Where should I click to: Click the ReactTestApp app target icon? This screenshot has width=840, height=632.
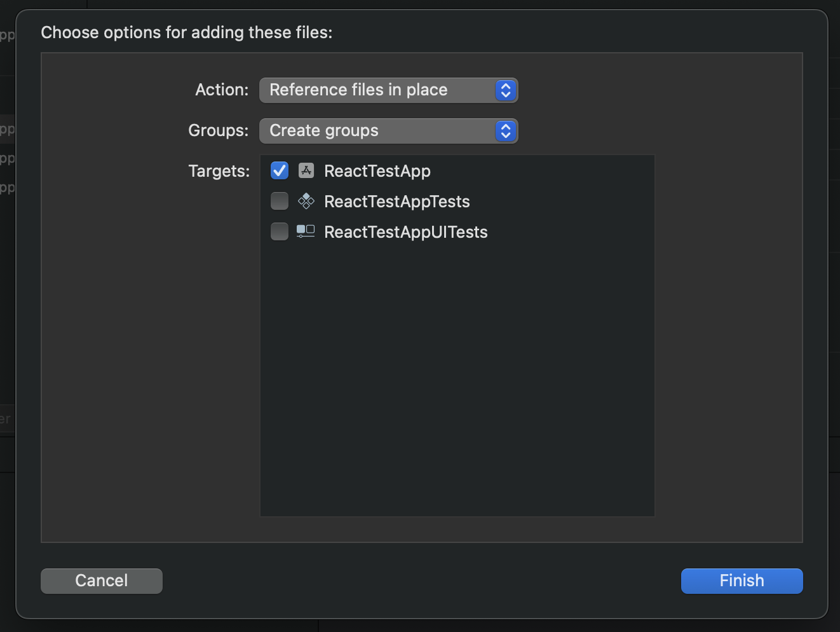pos(306,170)
